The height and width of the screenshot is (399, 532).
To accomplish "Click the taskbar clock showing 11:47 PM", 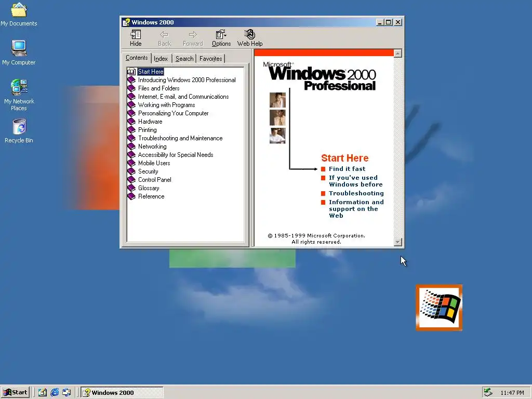I will point(512,393).
